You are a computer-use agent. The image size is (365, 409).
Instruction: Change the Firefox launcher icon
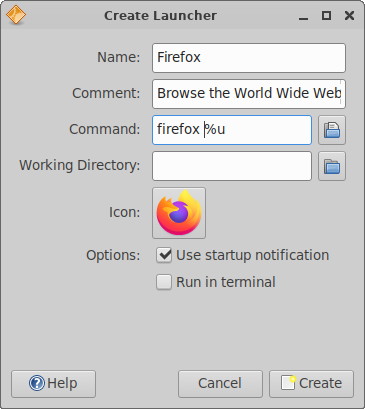179,213
